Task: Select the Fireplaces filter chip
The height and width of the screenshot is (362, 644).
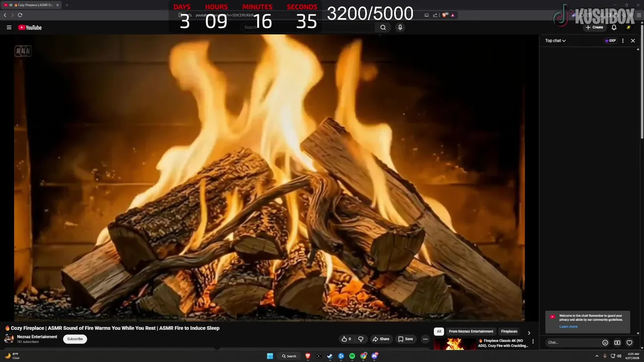Action: [509, 331]
